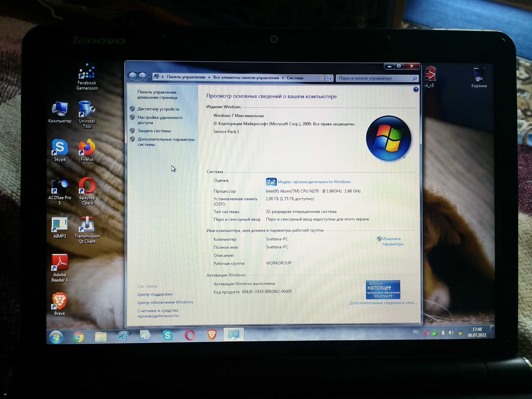
Task: Click the WORKGROUP value
Action: tap(278, 263)
